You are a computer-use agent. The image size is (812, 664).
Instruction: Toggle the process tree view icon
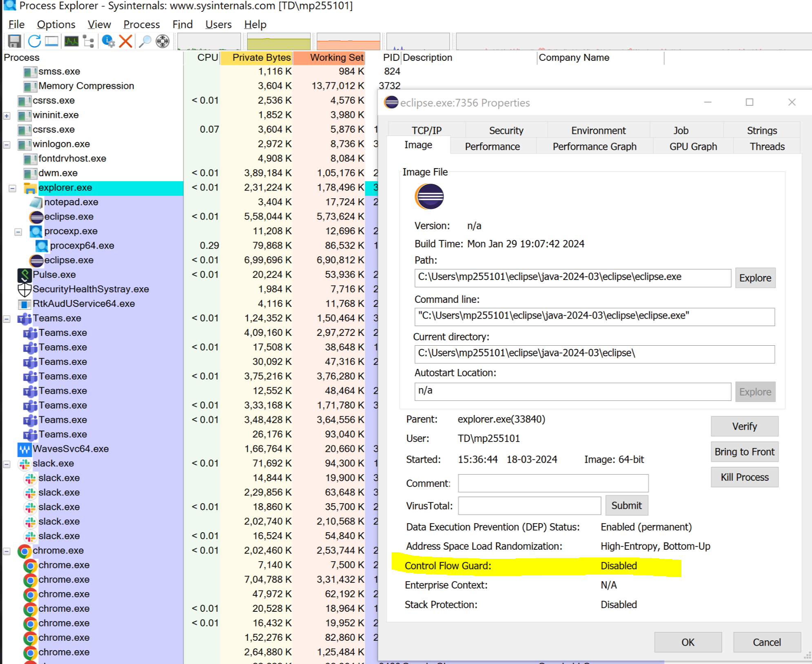click(89, 41)
